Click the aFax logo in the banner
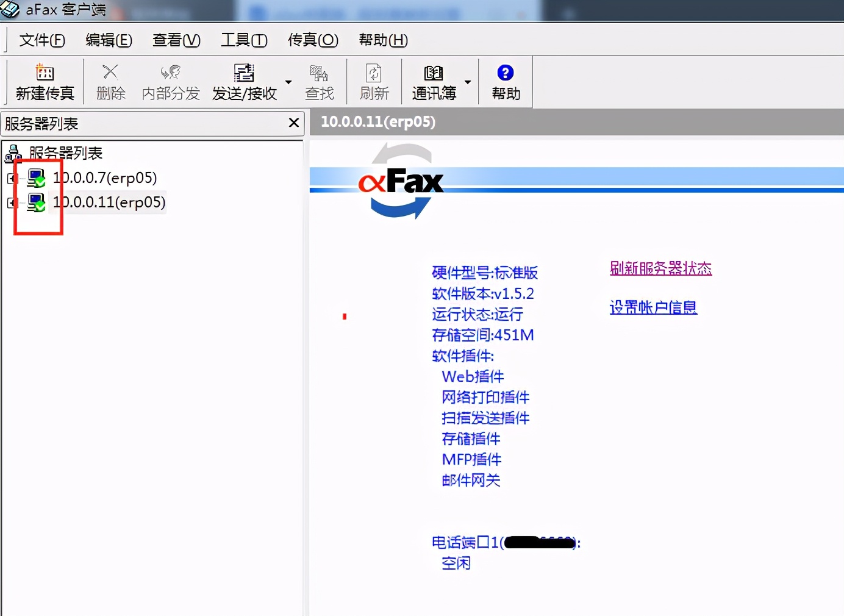 tap(401, 181)
